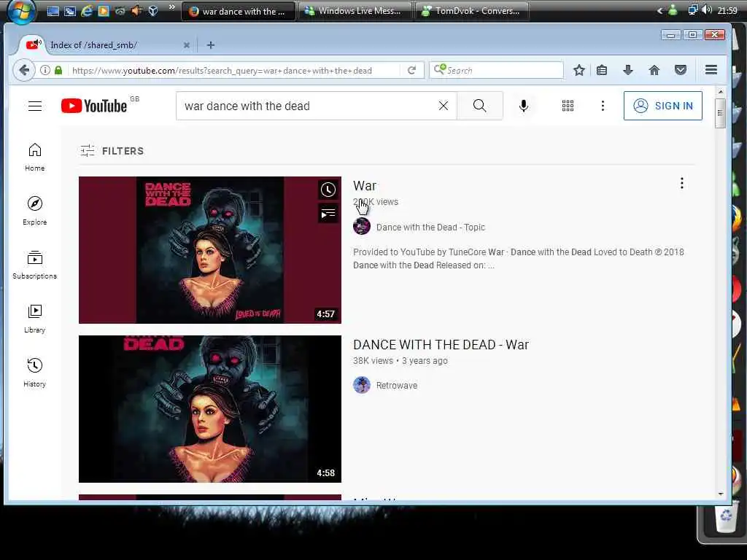Click the YouTube logo

click(94, 106)
